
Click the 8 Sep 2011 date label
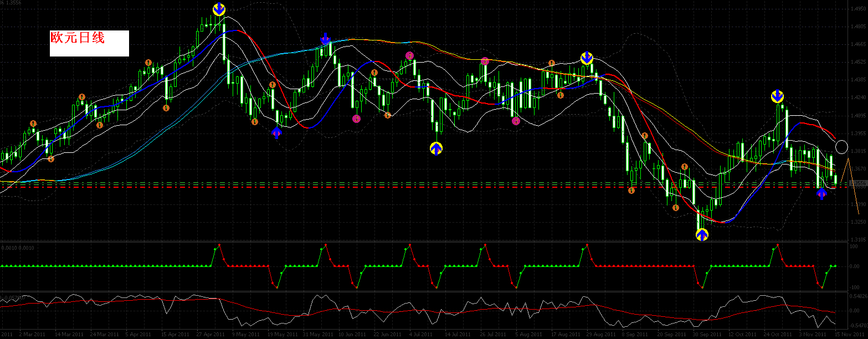(635, 335)
